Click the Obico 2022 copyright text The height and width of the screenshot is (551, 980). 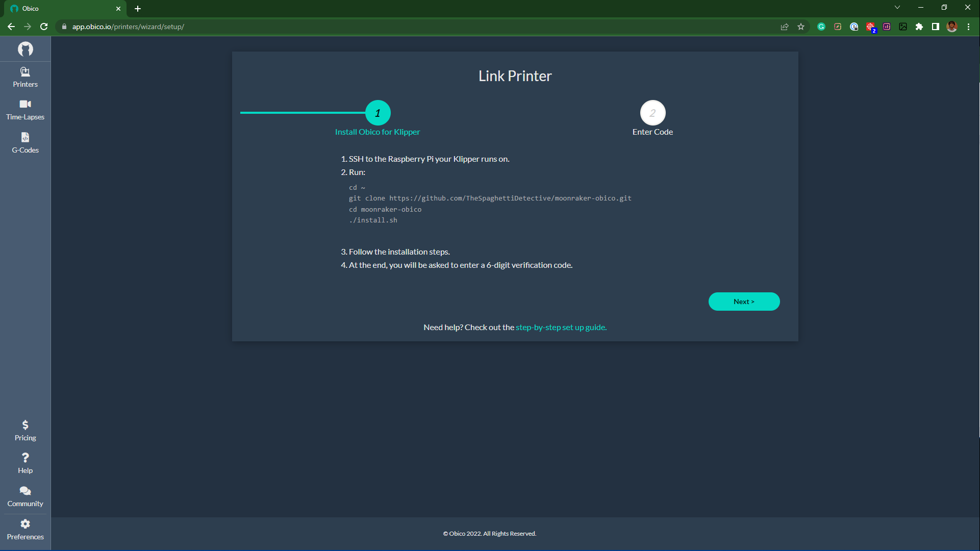click(489, 534)
